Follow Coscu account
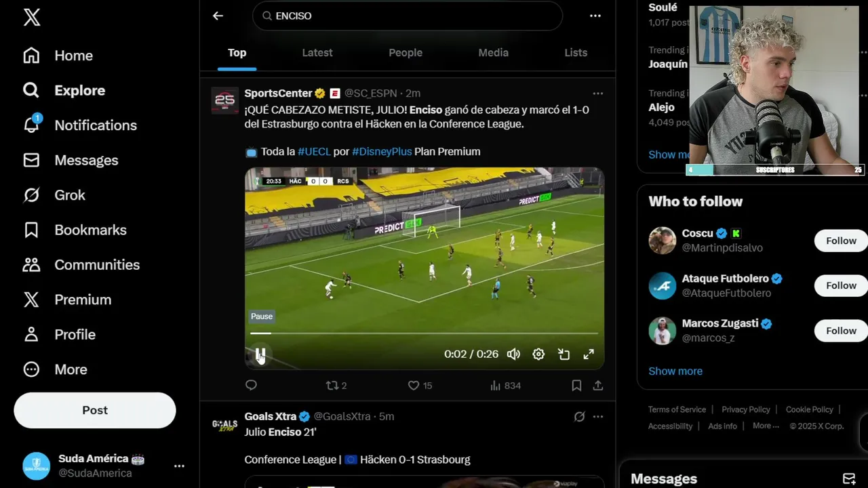The width and height of the screenshot is (868, 488). 841,241
